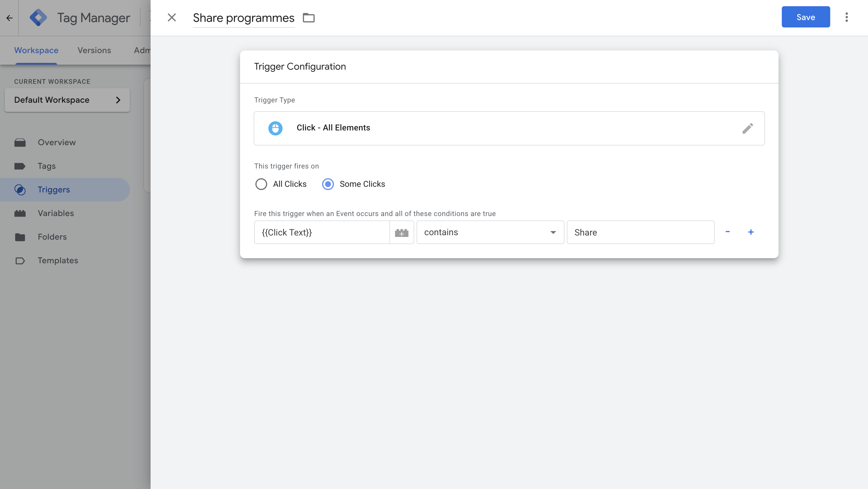868x489 pixels.
Task: Open the contains operator dropdown
Action: pos(490,232)
